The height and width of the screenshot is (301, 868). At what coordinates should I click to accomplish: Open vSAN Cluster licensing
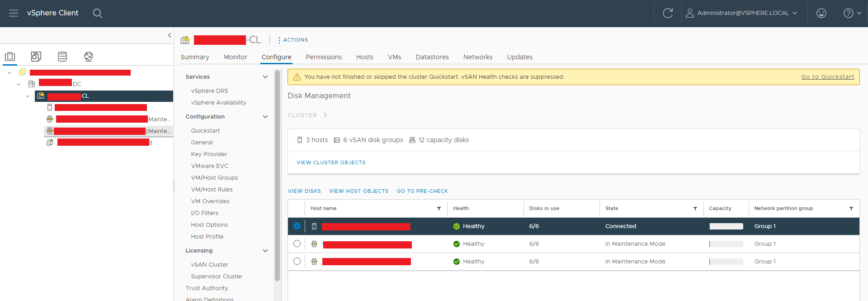(x=209, y=265)
